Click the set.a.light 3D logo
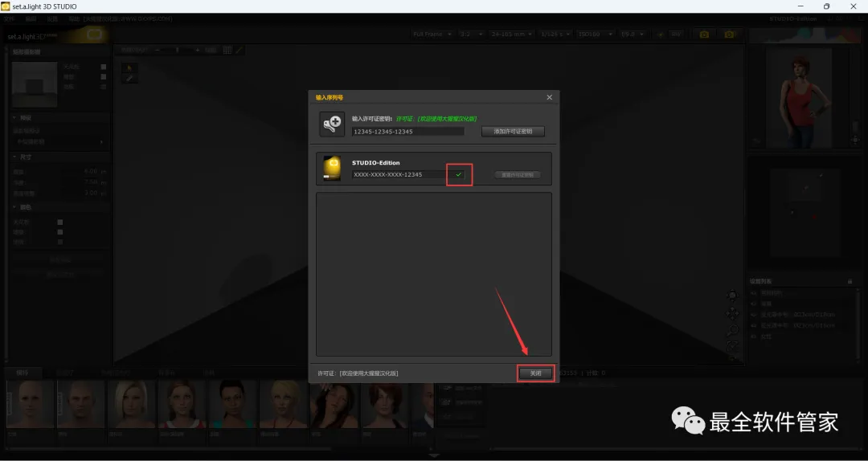868x461 pixels. 55,36
